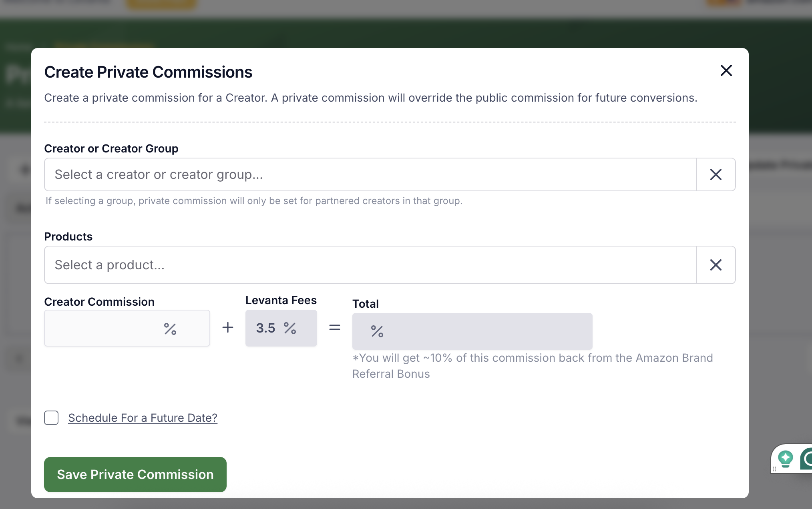This screenshot has height=509, width=812.
Task: Open the chat widget at bottom right
Action: [x=806, y=459]
